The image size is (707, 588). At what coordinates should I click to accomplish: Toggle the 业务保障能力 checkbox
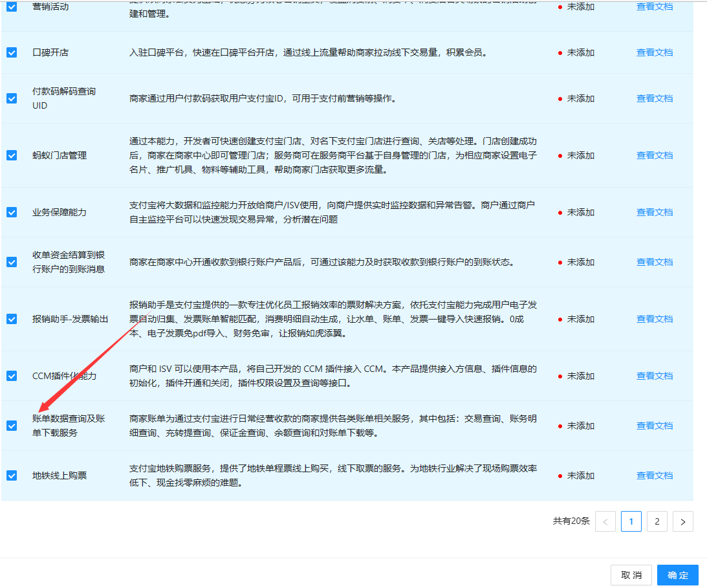pyautogui.click(x=12, y=212)
